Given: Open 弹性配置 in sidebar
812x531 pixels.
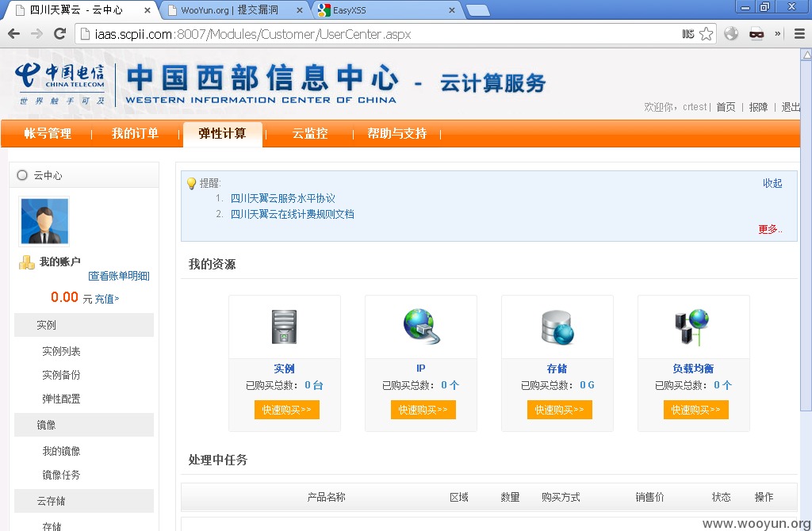Looking at the screenshot, I should 61,399.
